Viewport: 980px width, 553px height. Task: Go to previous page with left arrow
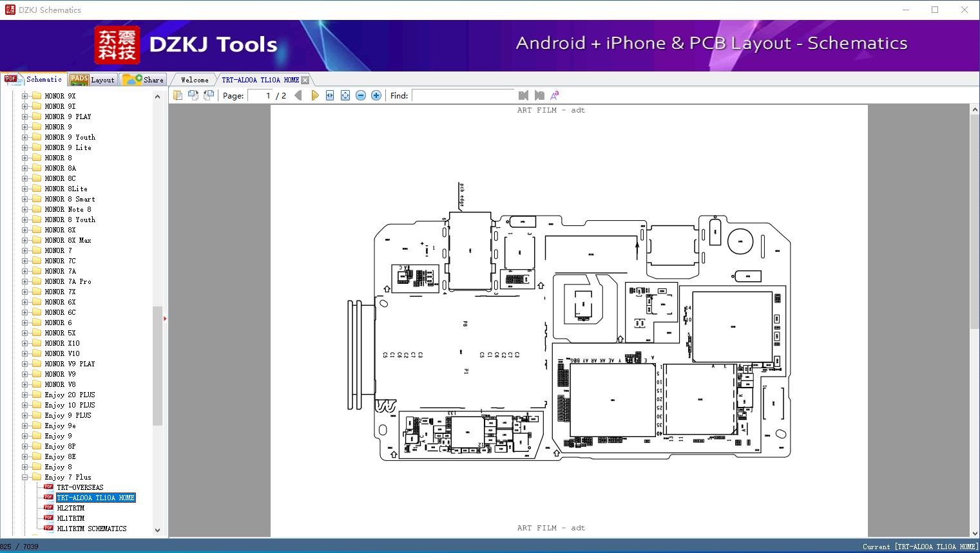click(x=298, y=95)
